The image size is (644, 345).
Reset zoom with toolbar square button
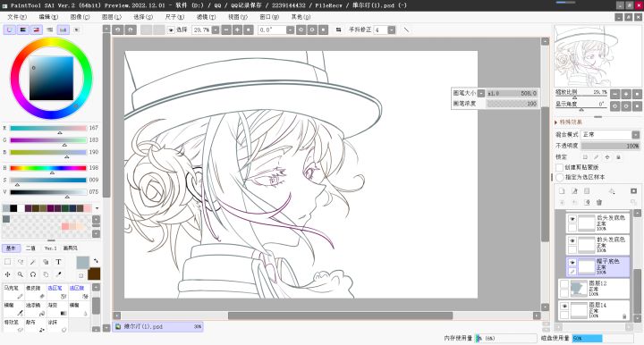248,30
